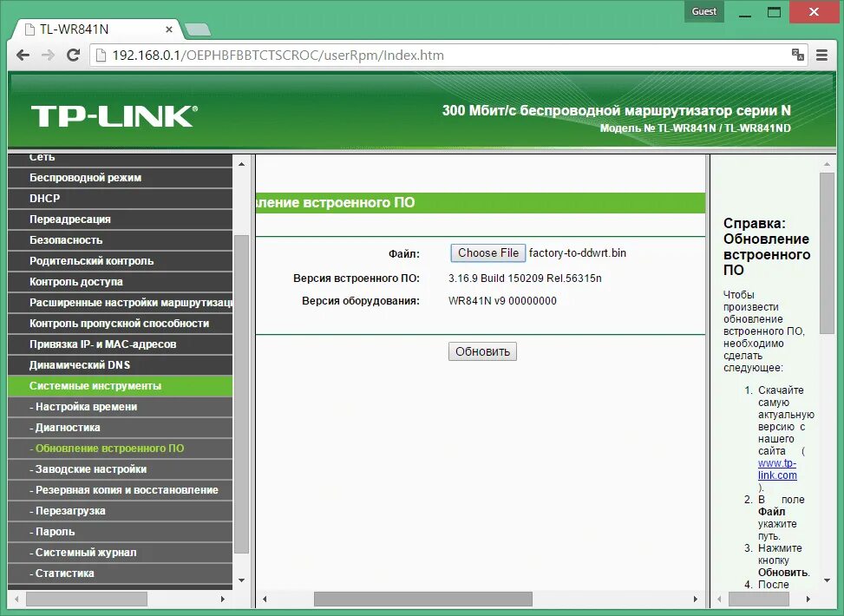This screenshot has width=844, height=616.
Task: Click main panel horizontal scroll-left arrow
Action: pos(265,599)
